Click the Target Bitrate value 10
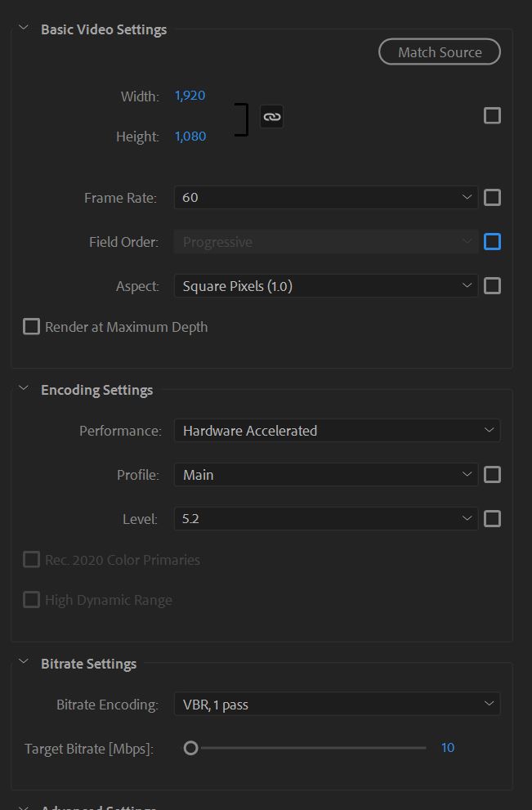The image size is (532, 810). (x=447, y=748)
